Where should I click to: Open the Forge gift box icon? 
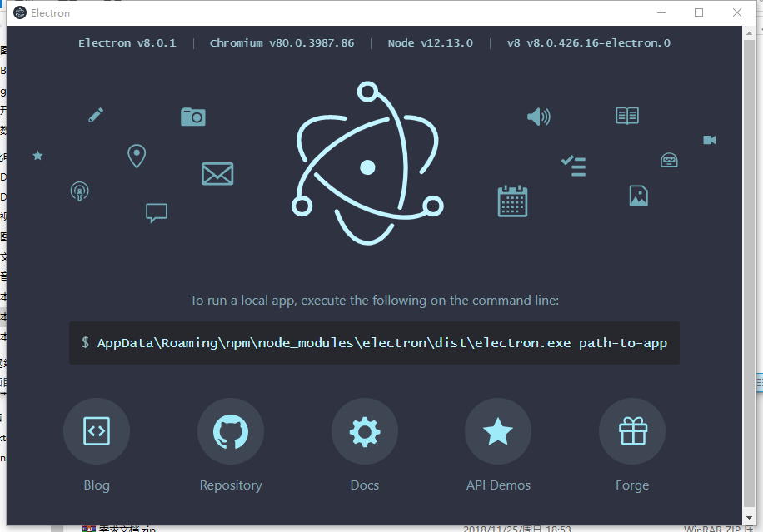632,431
